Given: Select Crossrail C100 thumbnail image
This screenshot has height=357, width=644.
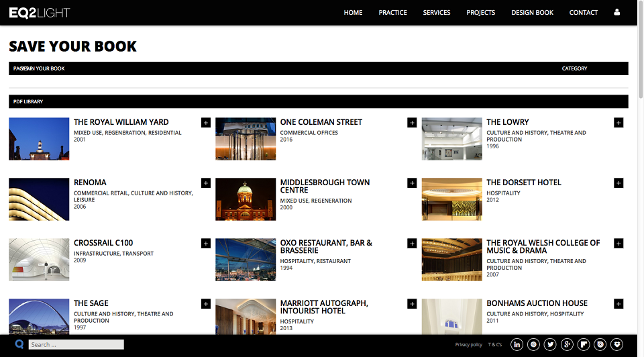Looking at the screenshot, I should [39, 260].
